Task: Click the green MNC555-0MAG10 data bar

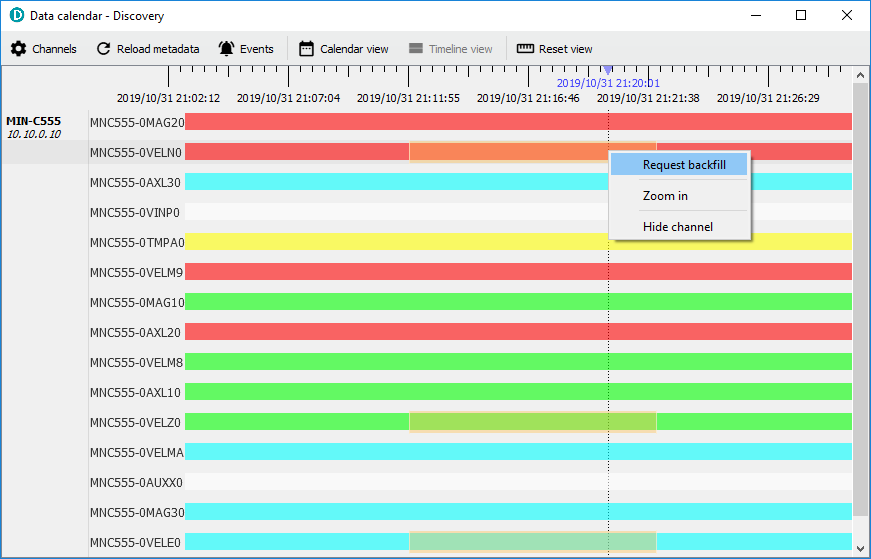Action: 518,302
